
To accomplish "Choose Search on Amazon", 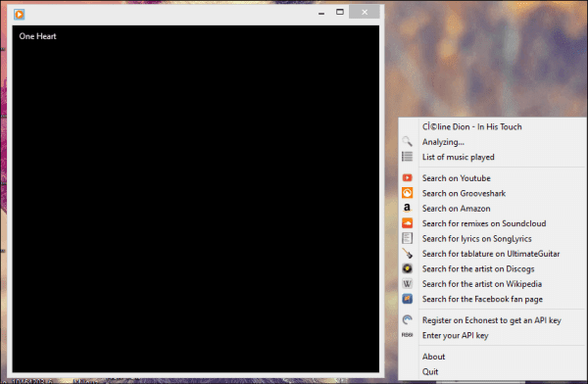I will pos(492,208).
